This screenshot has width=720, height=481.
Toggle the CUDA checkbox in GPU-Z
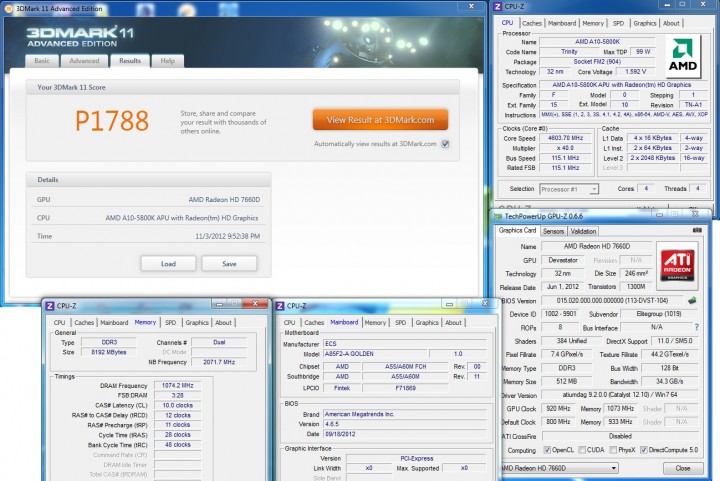tap(582, 450)
